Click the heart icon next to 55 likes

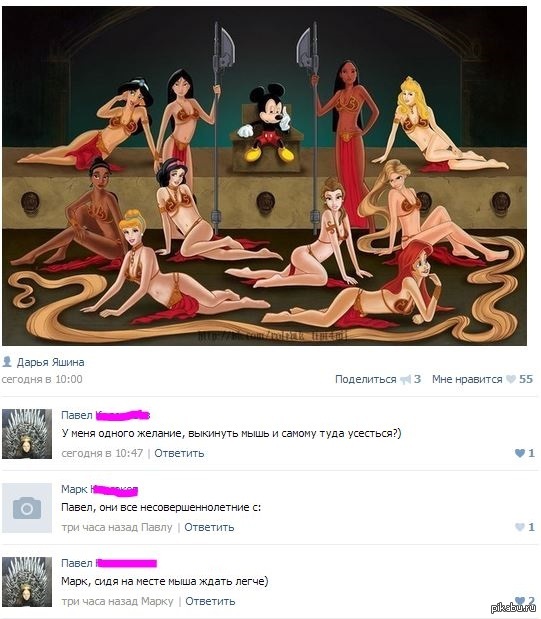point(511,379)
